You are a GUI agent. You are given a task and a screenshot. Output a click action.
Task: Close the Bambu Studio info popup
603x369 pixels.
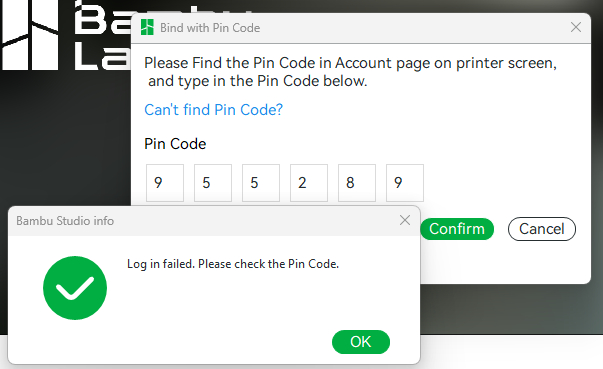[405, 220]
